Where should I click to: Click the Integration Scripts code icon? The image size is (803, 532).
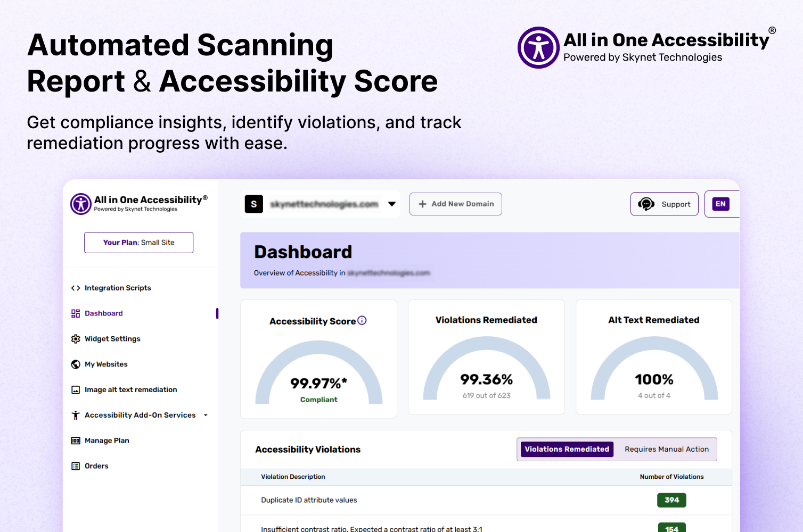point(76,288)
